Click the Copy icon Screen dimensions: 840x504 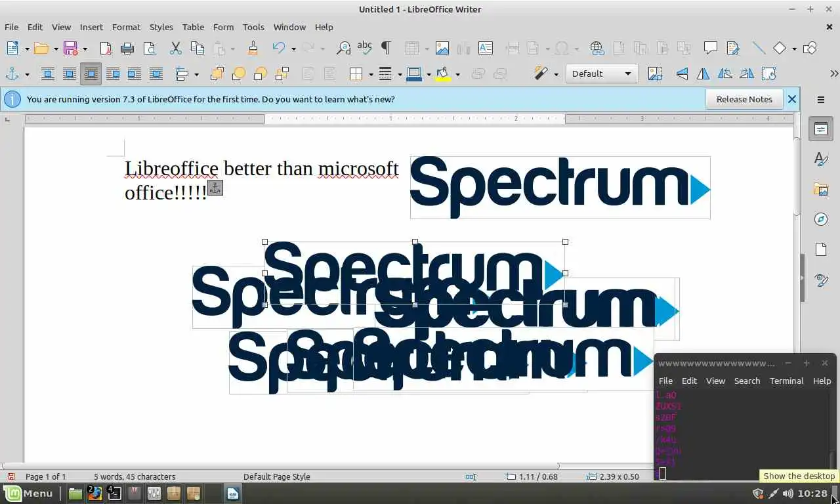197,48
